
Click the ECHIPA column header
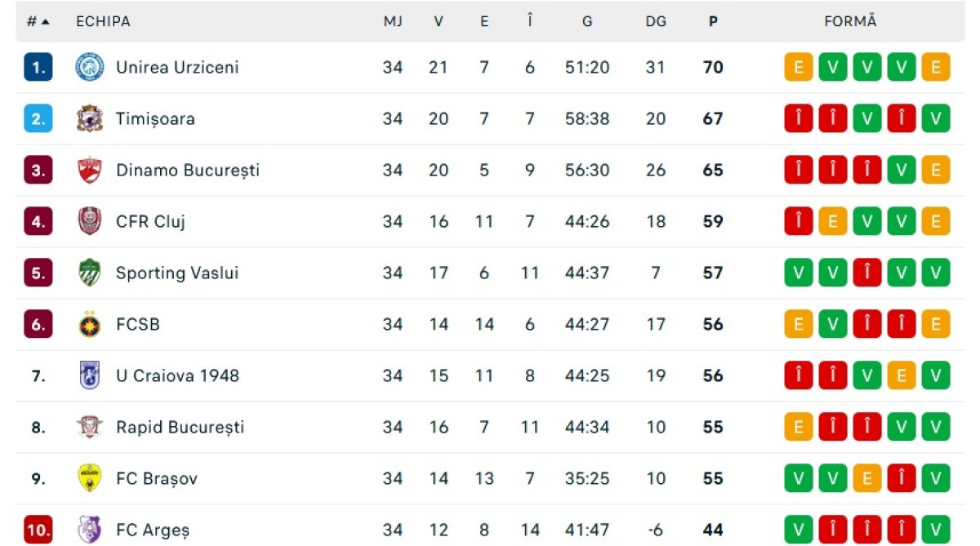tap(103, 22)
